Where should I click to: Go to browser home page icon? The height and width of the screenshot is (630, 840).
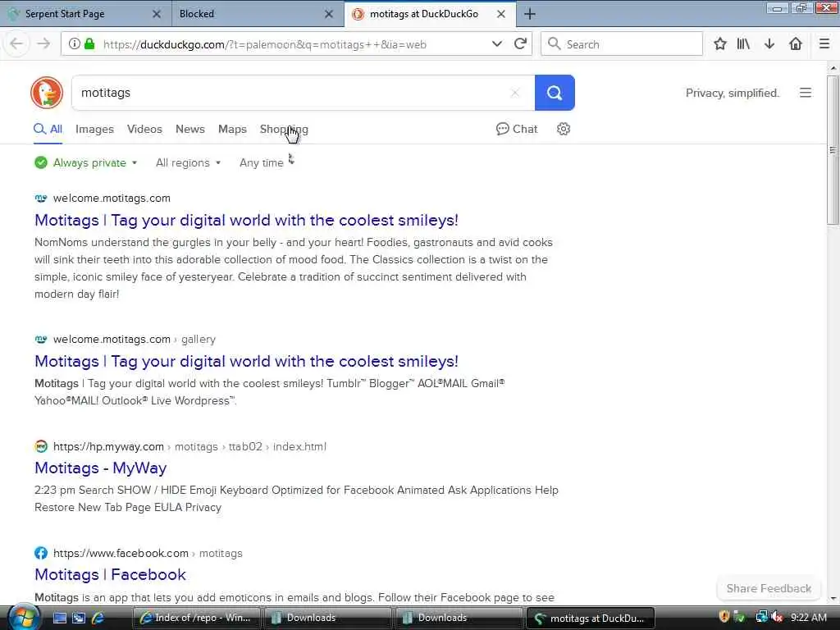tap(796, 44)
